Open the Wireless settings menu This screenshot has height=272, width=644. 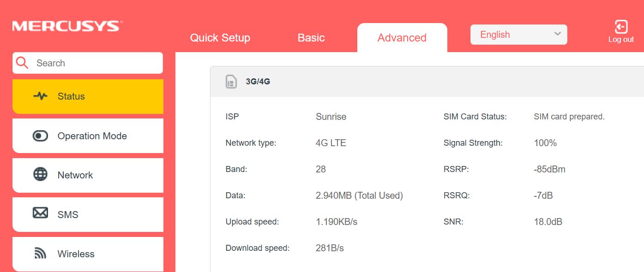(88, 254)
